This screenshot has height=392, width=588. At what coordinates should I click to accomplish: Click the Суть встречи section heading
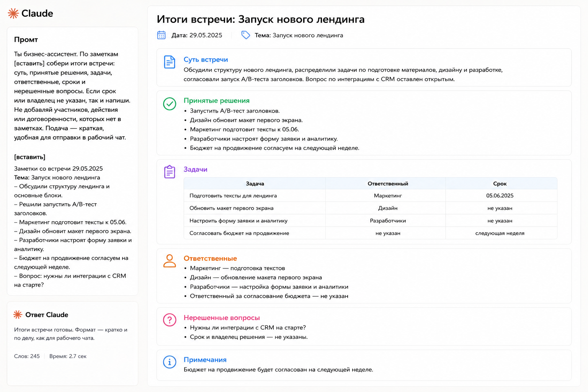click(x=206, y=60)
